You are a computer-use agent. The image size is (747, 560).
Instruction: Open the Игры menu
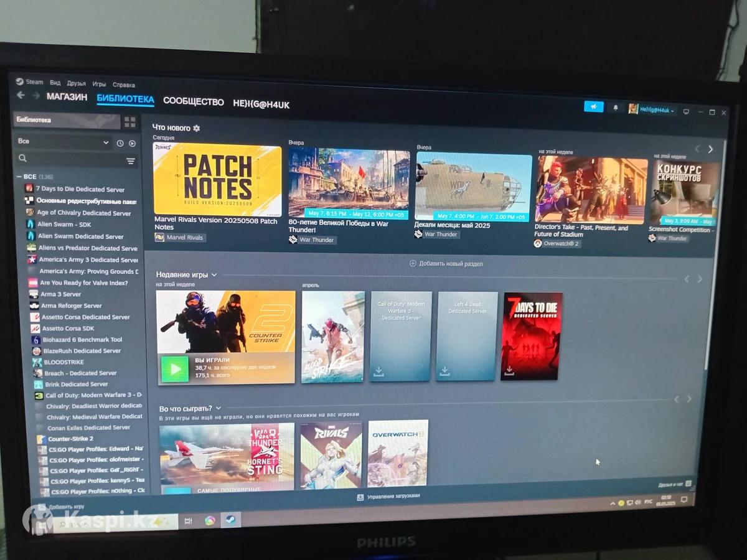99,84
